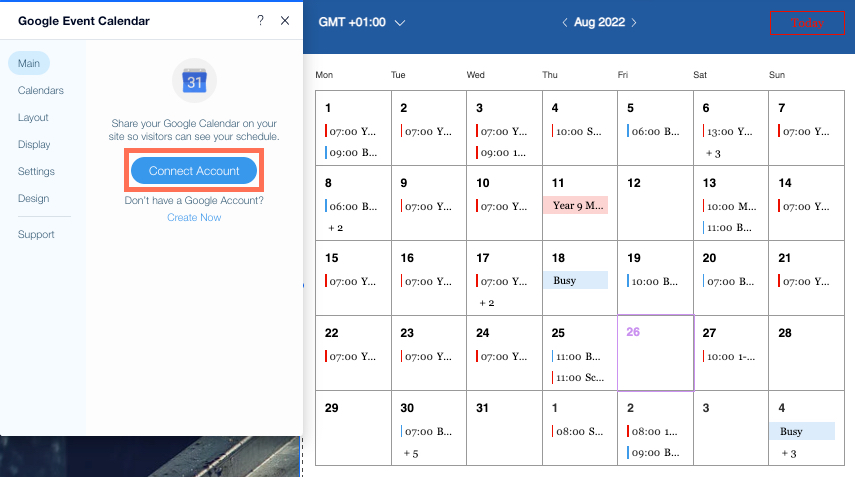855x477 pixels.
Task: Jump to current date with Today button
Action: pos(807,23)
